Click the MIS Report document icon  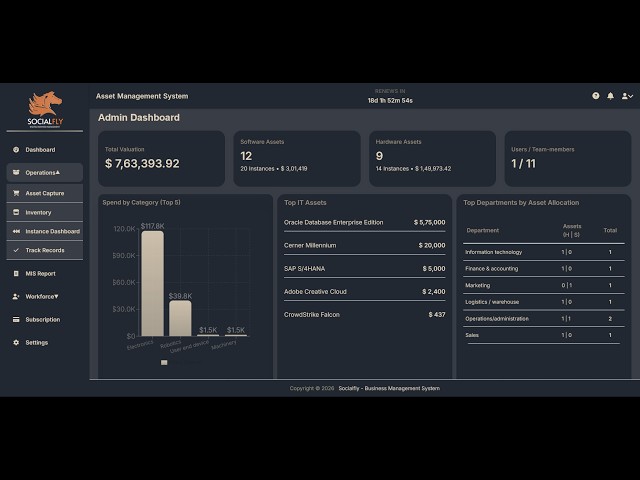point(16,273)
